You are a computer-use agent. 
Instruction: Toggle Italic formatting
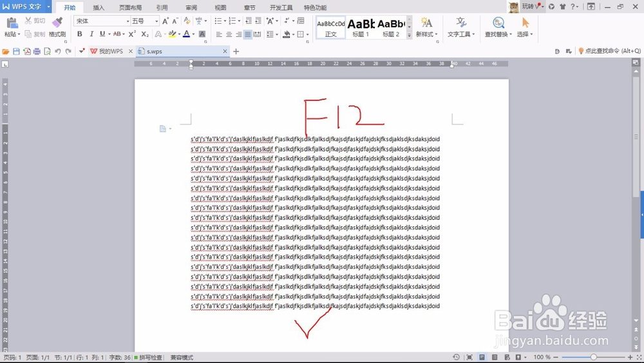pos(91,34)
